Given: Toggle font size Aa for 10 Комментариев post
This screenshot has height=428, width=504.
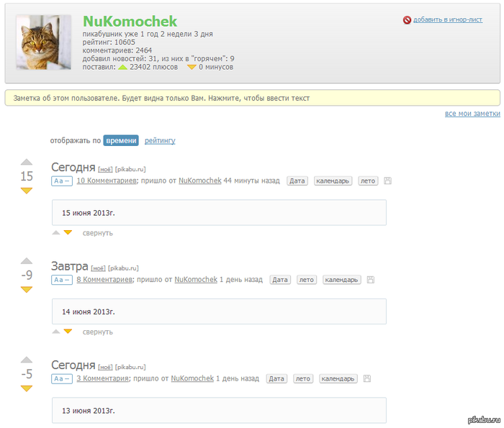Looking at the screenshot, I should pyautogui.click(x=62, y=181).
